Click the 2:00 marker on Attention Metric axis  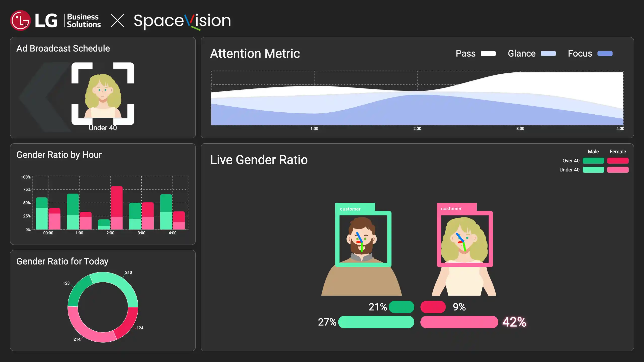[x=417, y=128]
